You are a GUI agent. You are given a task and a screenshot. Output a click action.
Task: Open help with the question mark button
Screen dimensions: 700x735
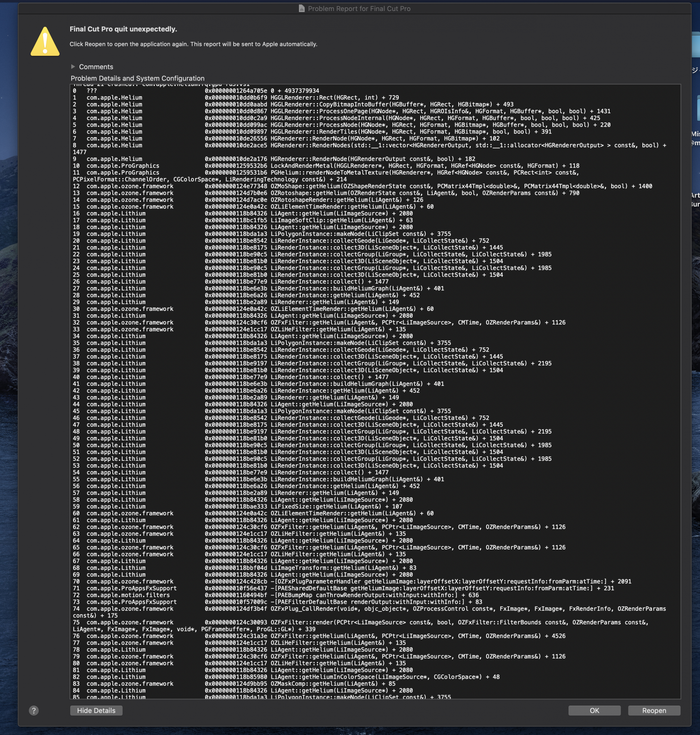[x=33, y=710]
